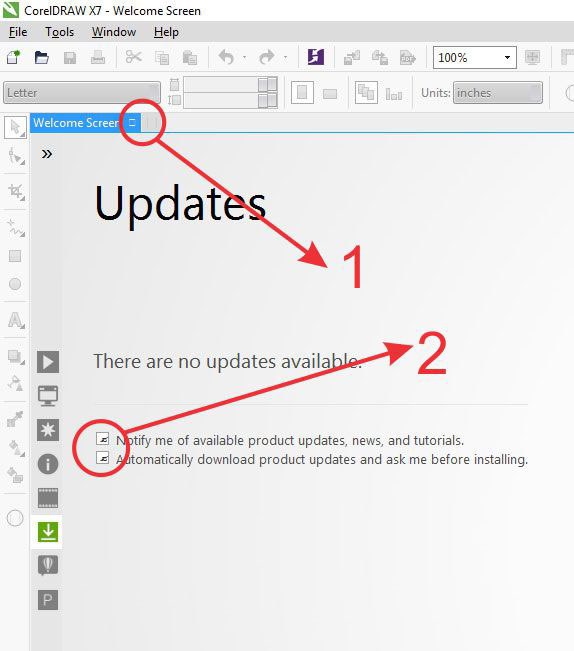The width and height of the screenshot is (574, 651).
Task: Toggle Automatically download product updates checkbox
Action: pos(102,458)
